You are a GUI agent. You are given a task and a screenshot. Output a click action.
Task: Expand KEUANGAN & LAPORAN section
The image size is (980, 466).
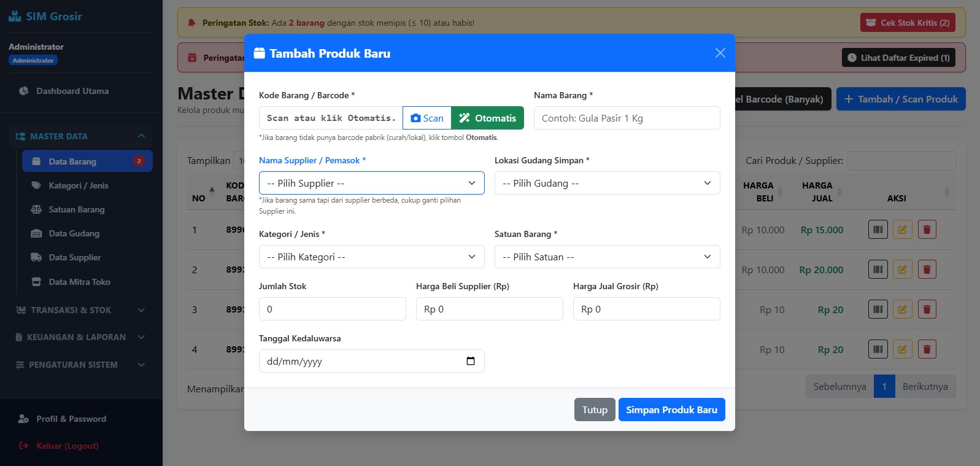[x=81, y=337]
